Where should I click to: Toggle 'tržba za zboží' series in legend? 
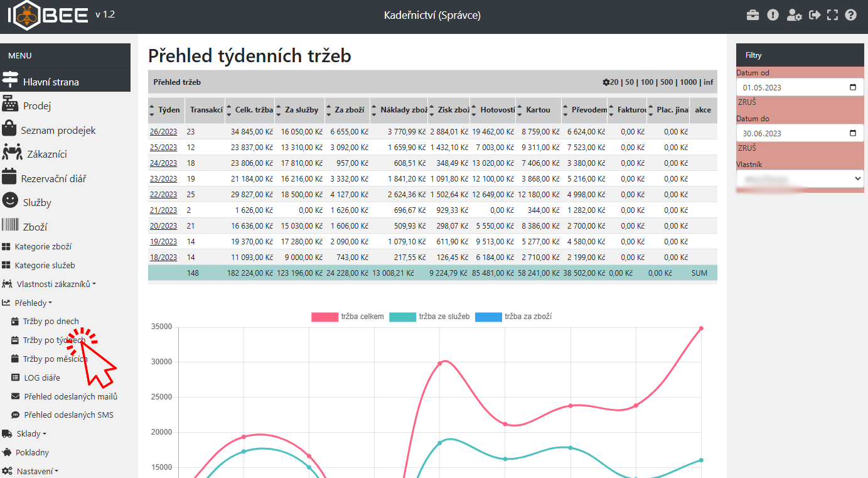coord(513,317)
